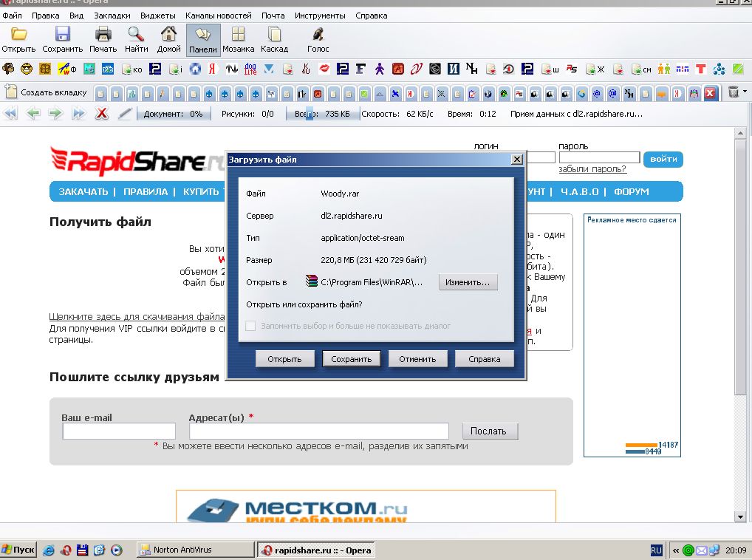Open the Почта menu

point(273,16)
